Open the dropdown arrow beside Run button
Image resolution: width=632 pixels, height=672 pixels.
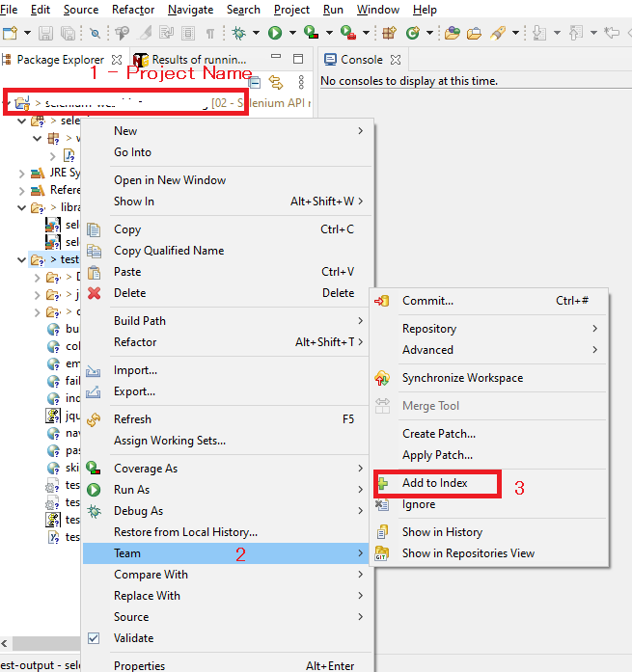click(x=292, y=33)
